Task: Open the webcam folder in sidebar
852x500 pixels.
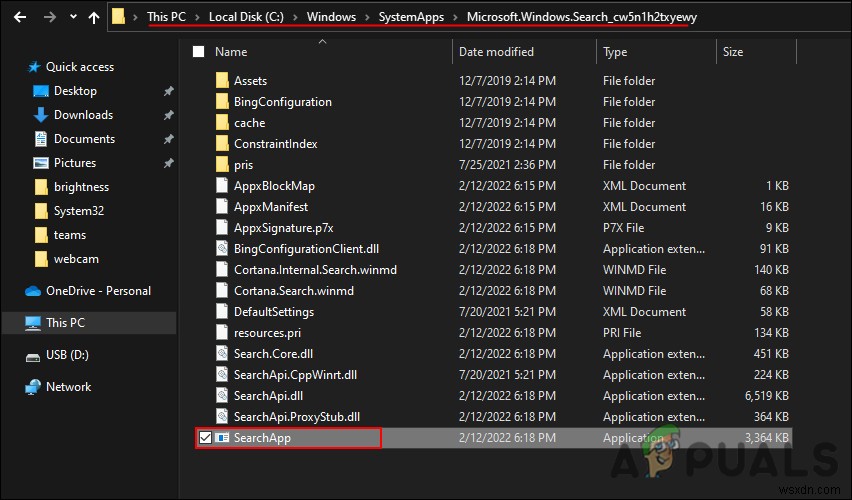Action: coord(76,259)
